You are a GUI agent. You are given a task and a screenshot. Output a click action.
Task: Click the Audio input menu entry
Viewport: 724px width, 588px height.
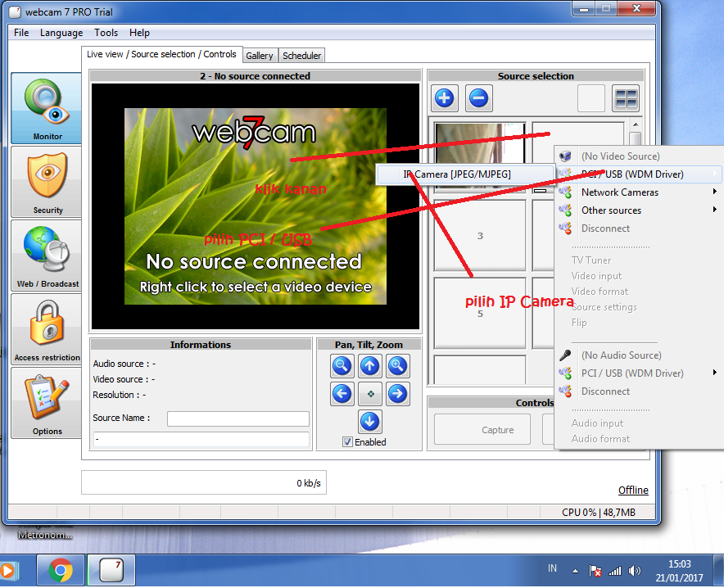(x=598, y=423)
